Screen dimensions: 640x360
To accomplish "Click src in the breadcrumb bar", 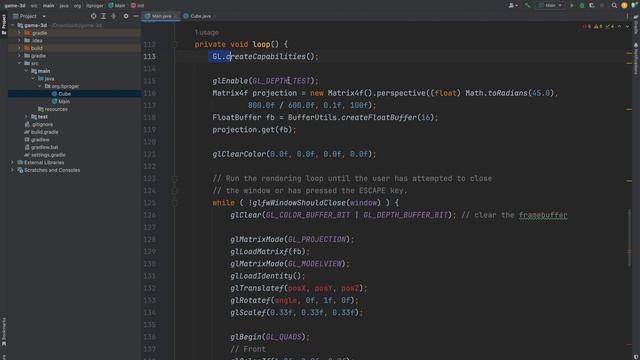I will click(x=34, y=6).
